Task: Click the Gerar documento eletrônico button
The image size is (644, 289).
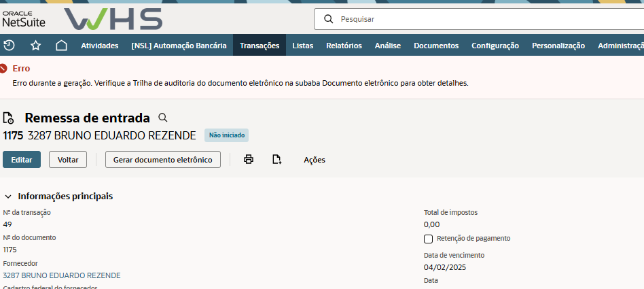Action: tap(162, 160)
